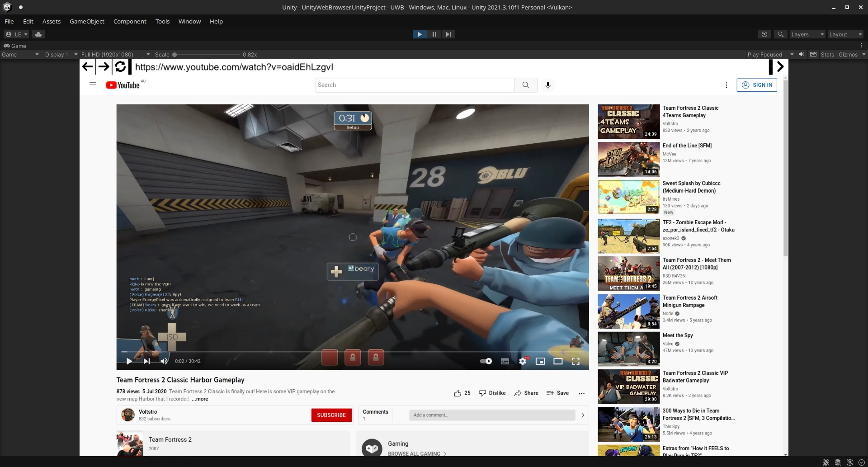Click the Share button
Viewport: 868px width, 467px height.
526,393
